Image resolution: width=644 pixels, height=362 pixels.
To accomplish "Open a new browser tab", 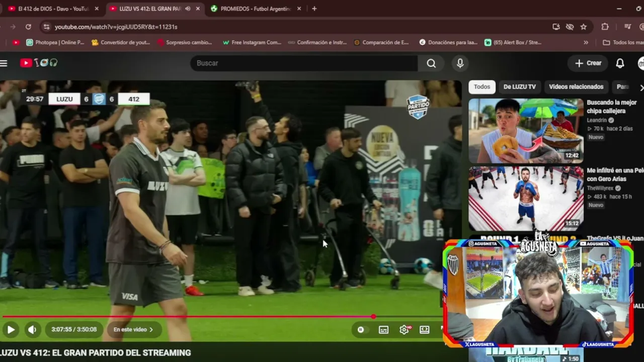I will point(314,9).
